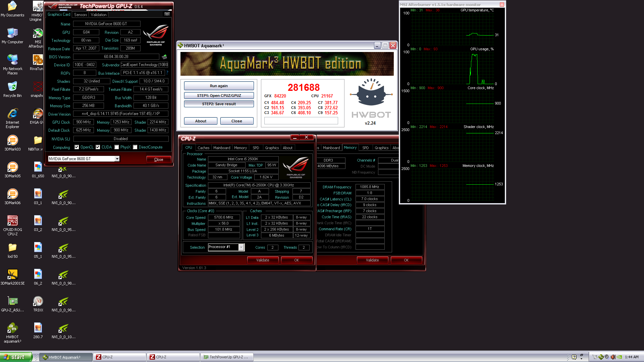Screen dimensions: 644x362
Task: Click the GPU usage graph in Afterburner
Action: point(452,68)
